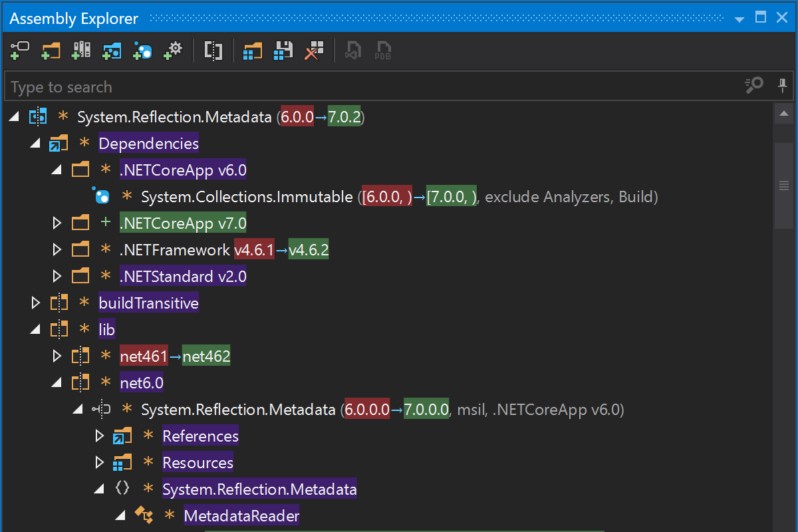This screenshot has width=798, height=532.
Task: Collapse the lib folder node
Action: (36, 330)
